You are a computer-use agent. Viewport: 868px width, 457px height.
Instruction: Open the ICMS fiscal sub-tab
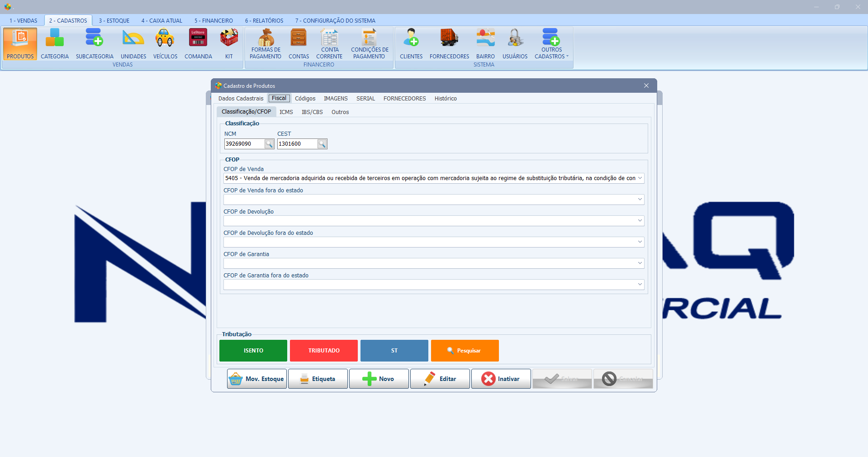click(x=286, y=112)
